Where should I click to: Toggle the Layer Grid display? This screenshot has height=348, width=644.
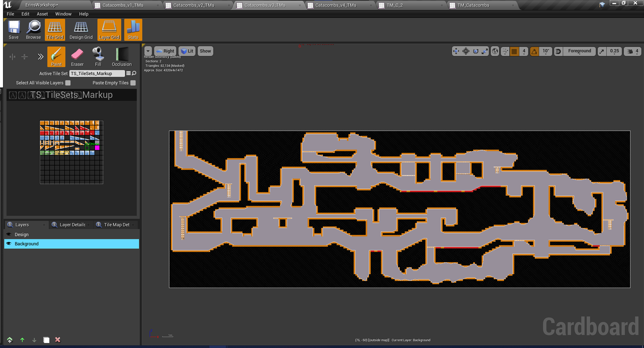(x=109, y=30)
